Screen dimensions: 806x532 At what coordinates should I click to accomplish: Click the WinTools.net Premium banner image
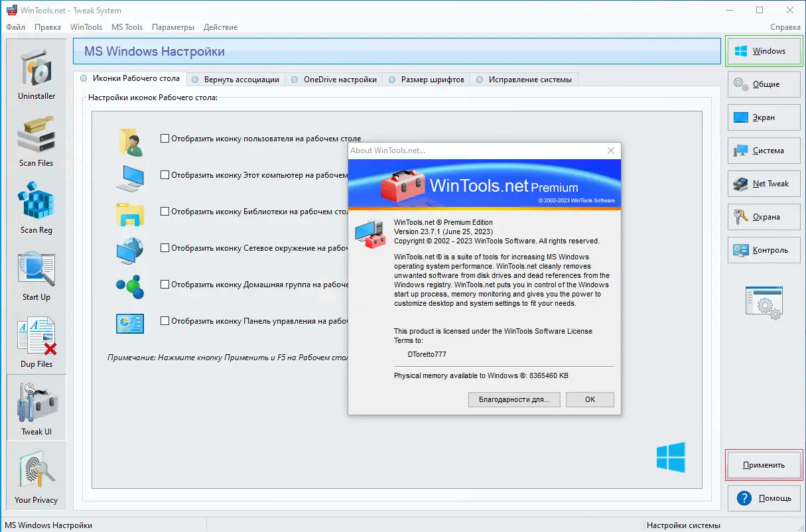click(484, 184)
